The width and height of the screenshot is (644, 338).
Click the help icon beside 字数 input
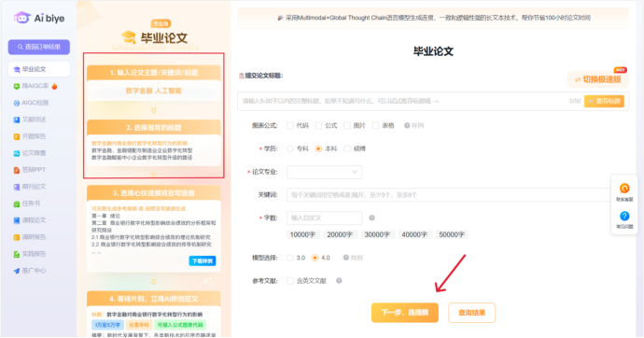(x=371, y=218)
